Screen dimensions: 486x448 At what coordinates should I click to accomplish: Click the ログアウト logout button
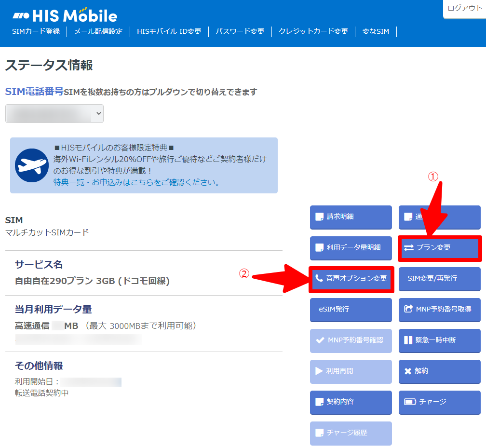point(465,8)
